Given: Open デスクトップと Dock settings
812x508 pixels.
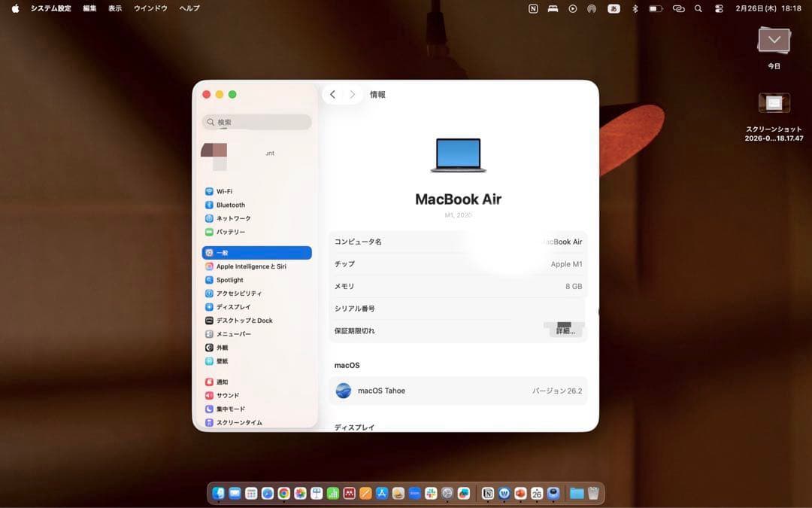Looking at the screenshot, I should pos(257,321).
